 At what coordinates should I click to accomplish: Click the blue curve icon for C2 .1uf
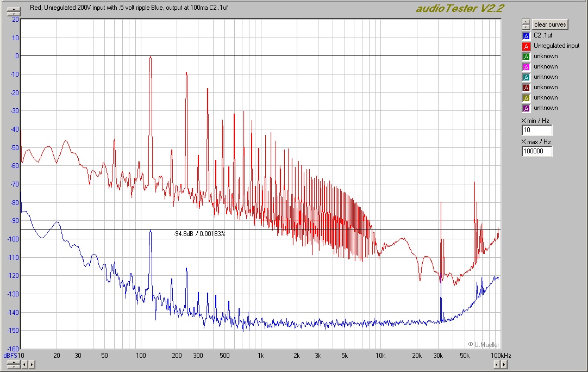point(526,35)
